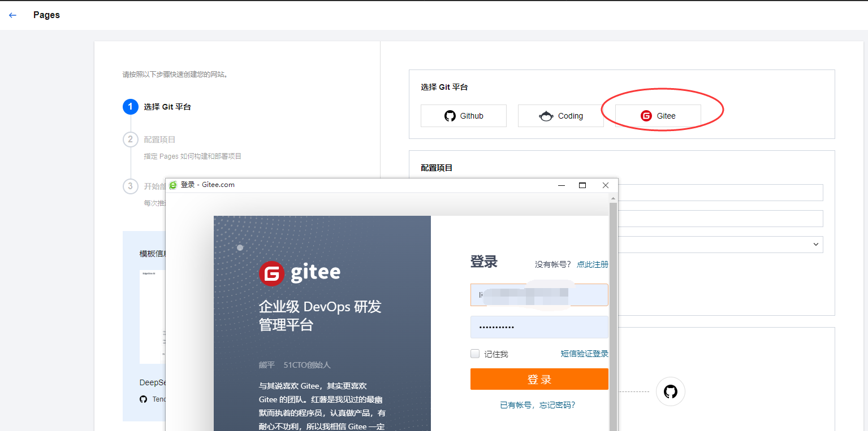Image resolution: width=868 pixels, height=431 pixels.
Task: Choose Gitee as the Git platform
Action: coord(658,116)
